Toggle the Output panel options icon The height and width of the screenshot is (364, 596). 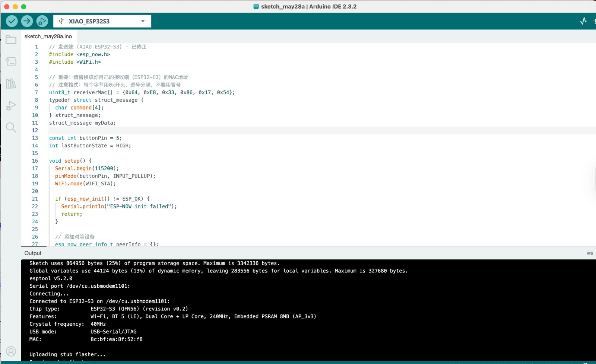pyautogui.click(x=590, y=253)
